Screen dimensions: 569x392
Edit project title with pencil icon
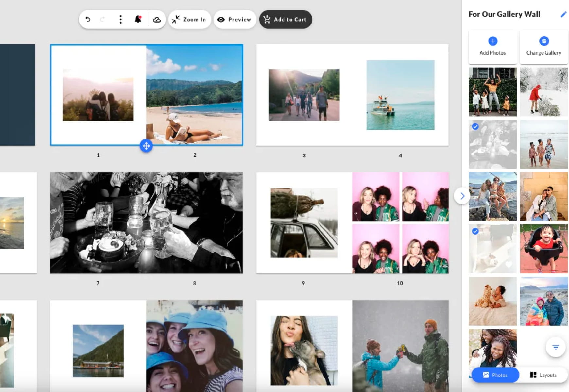[563, 14]
